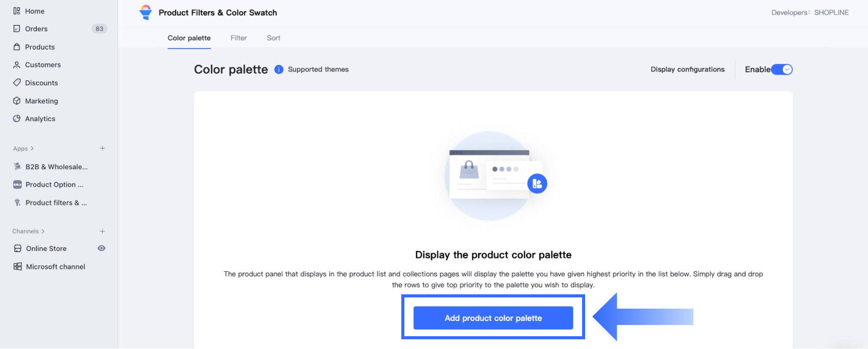Switch to the Sort tab
The height and width of the screenshot is (349, 868).
pyautogui.click(x=273, y=38)
